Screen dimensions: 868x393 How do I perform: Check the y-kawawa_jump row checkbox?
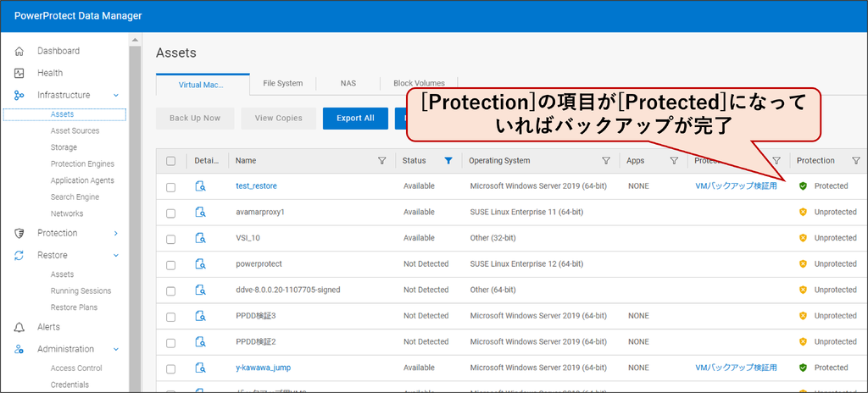[171, 368]
